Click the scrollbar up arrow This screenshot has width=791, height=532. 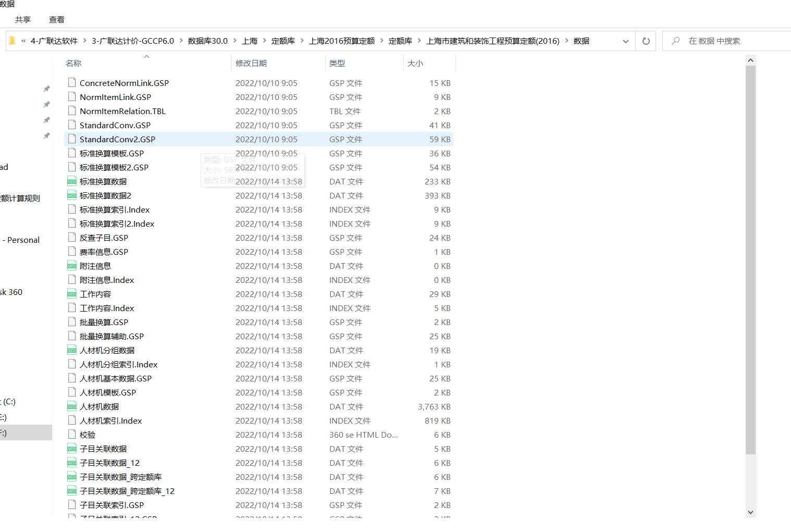coord(750,60)
